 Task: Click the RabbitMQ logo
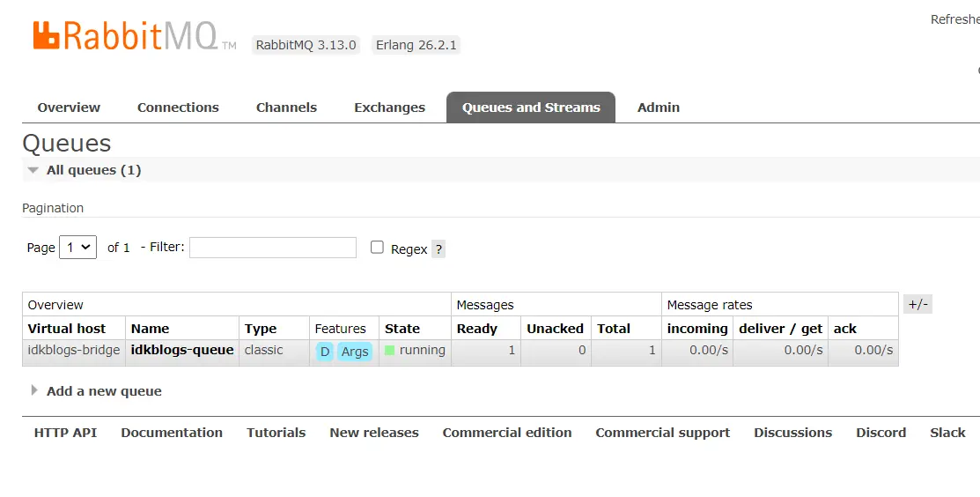coord(135,36)
